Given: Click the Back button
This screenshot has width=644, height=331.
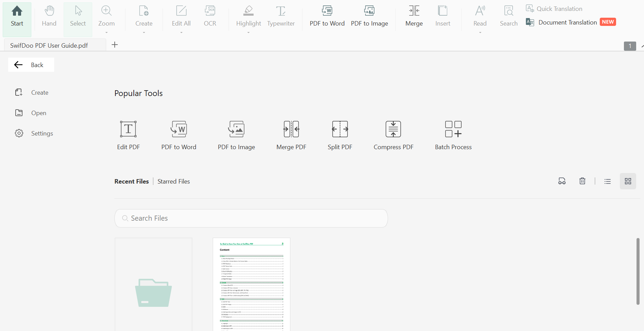Looking at the screenshot, I should coord(31,65).
